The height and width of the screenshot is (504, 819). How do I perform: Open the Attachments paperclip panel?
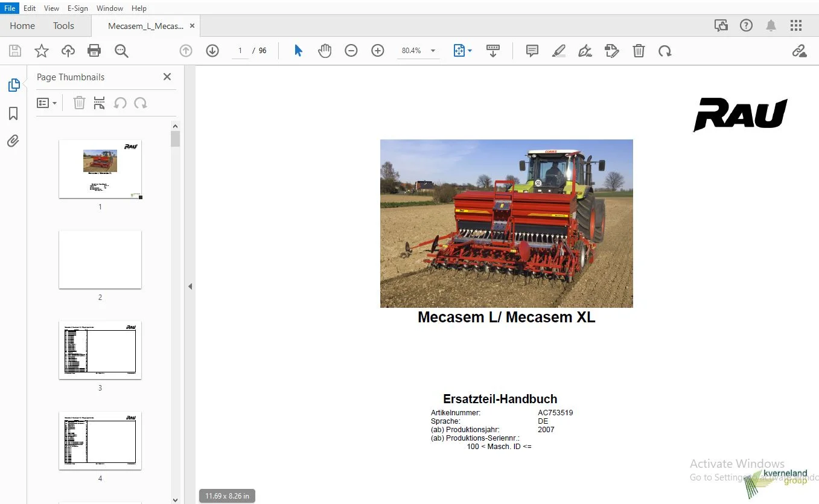coord(13,141)
